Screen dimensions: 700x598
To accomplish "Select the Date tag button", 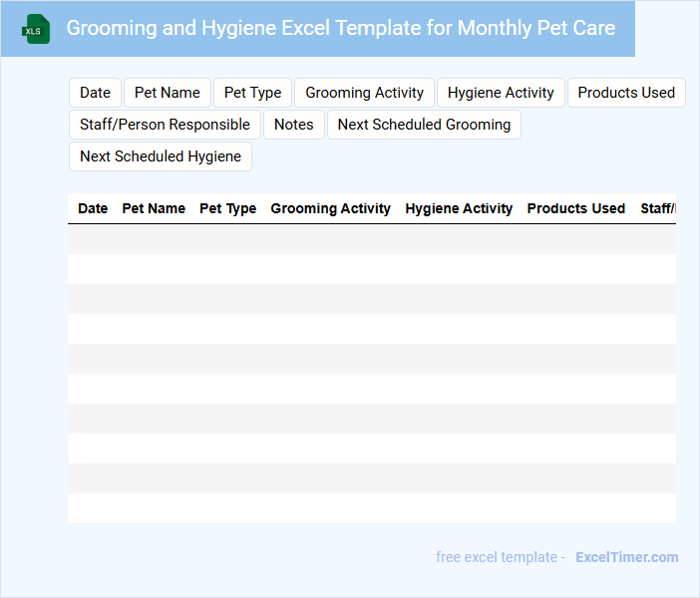I will click(x=95, y=93).
